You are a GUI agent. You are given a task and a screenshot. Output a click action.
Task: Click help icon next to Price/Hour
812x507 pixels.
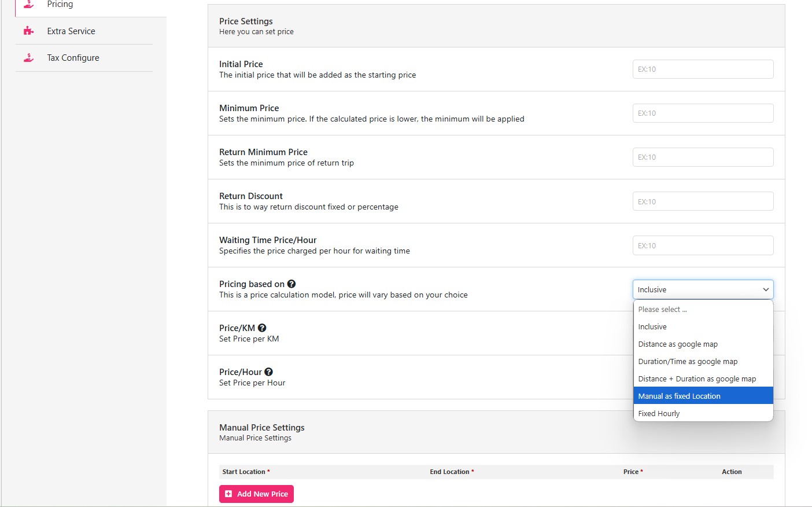[x=268, y=372]
